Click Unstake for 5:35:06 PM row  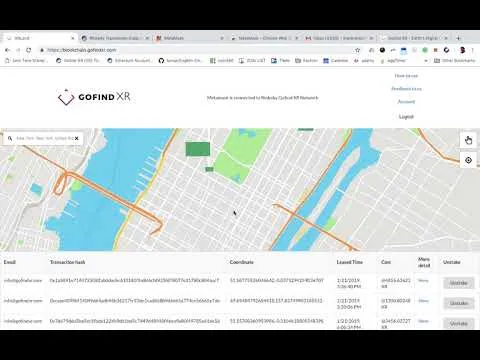[459, 303]
